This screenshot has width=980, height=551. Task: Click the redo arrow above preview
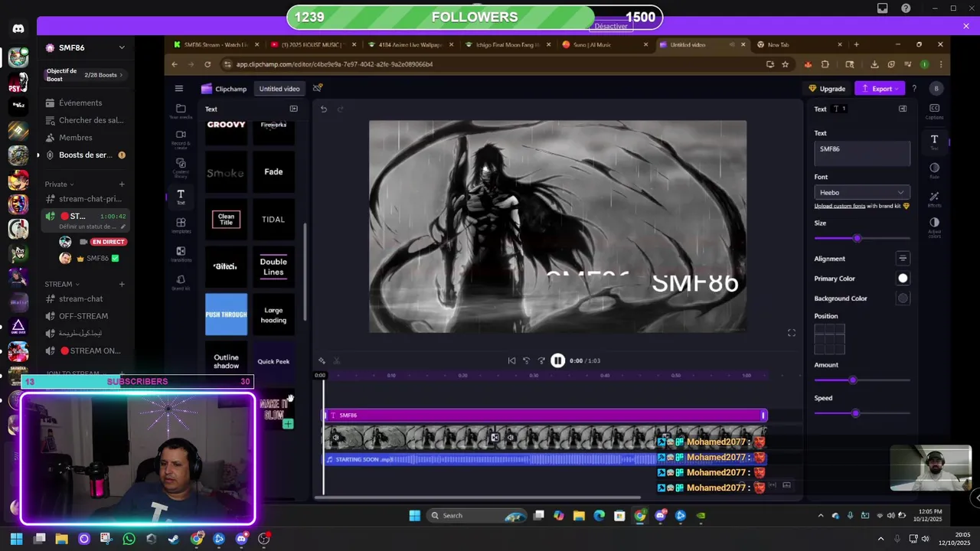click(x=341, y=109)
